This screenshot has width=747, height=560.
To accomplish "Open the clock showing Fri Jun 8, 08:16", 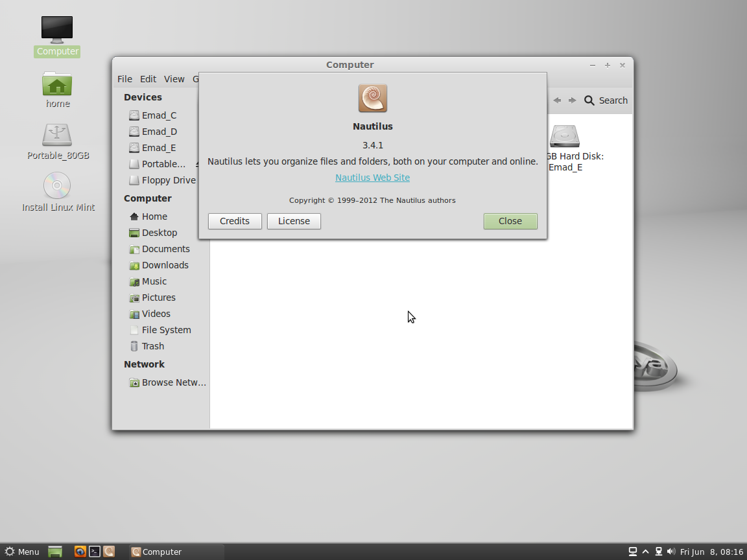I will click(712, 552).
